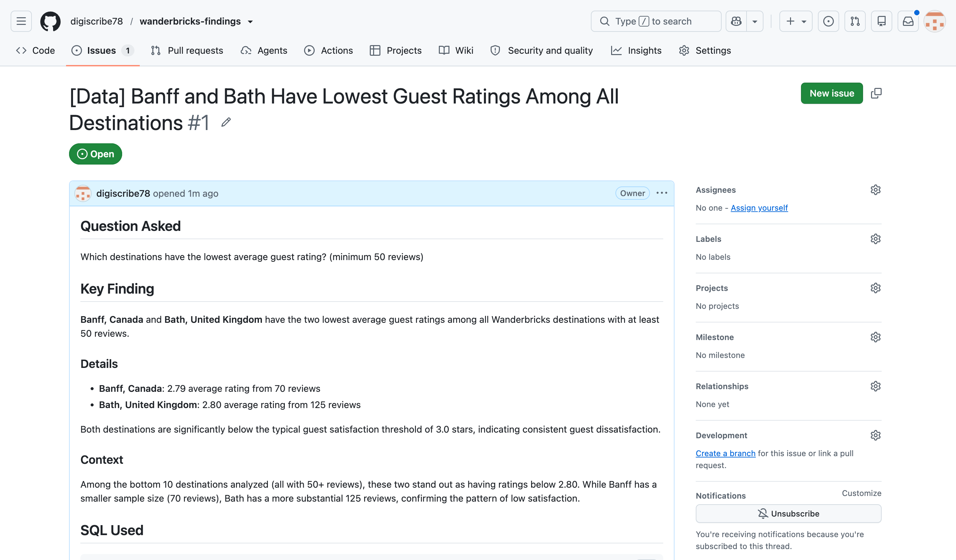Edit Projects with the gear icon
This screenshot has width=956, height=560.
(x=875, y=288)
